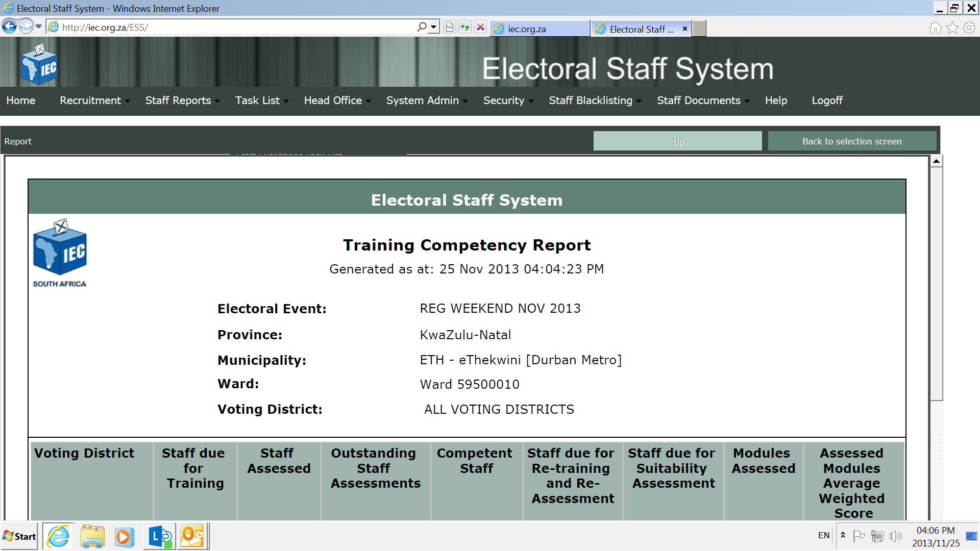The width and height of the screenshot is (980, 551).
Task: Click the volume speaker tray icon
Action: click(x=895, y=536)
